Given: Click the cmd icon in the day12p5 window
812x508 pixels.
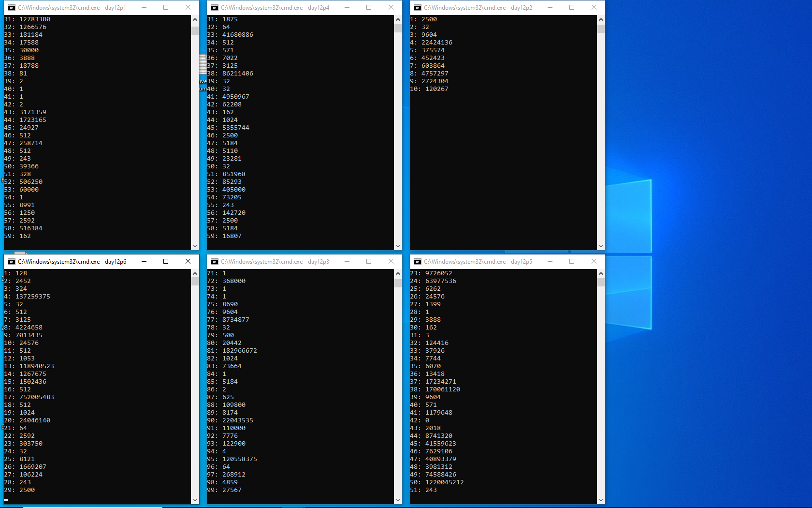Looking at the screenshot, I should (x=418, y=262).
